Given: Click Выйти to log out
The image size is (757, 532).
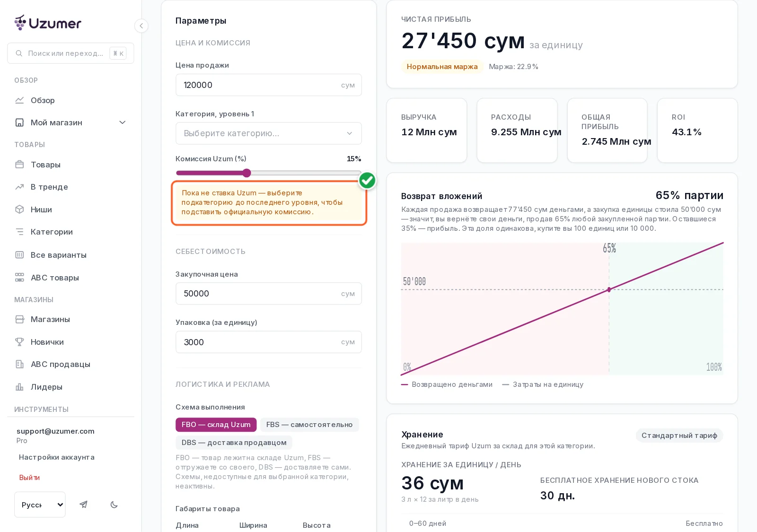Looking at the screenshot, I should click(29, 478).
